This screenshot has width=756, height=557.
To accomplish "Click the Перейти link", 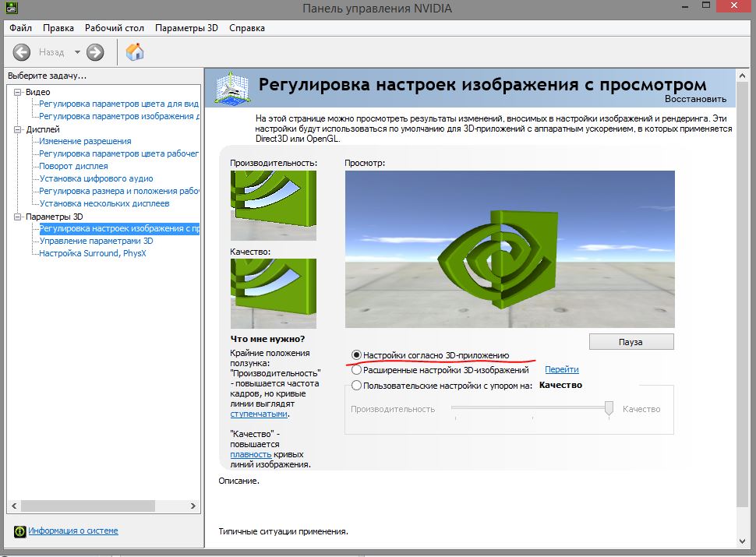I will tap(562, 369).
